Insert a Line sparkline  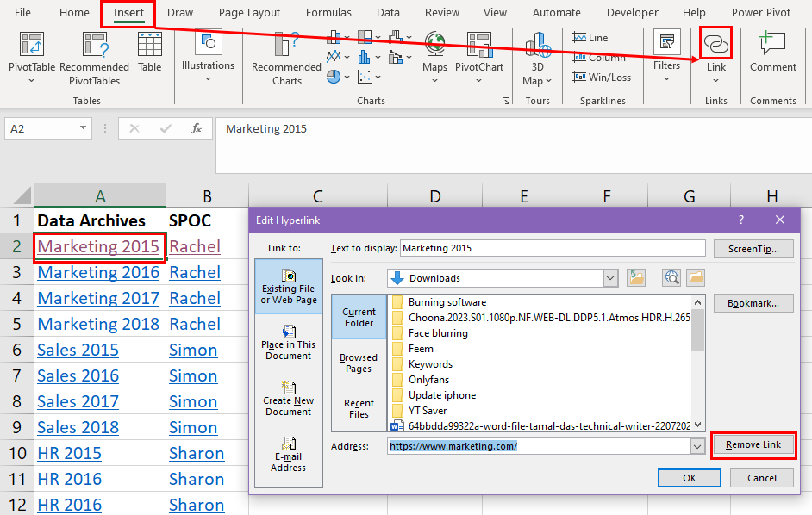pyautogui.click(x=590, y=37)
